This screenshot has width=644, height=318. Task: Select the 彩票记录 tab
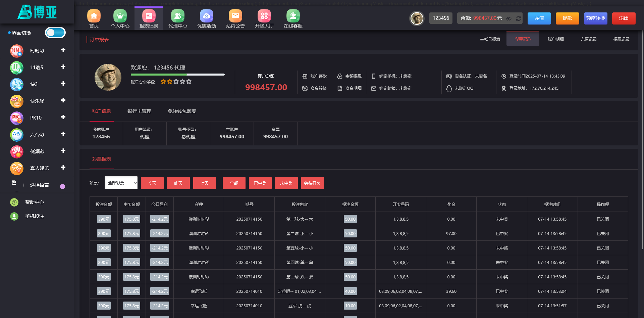523,39
